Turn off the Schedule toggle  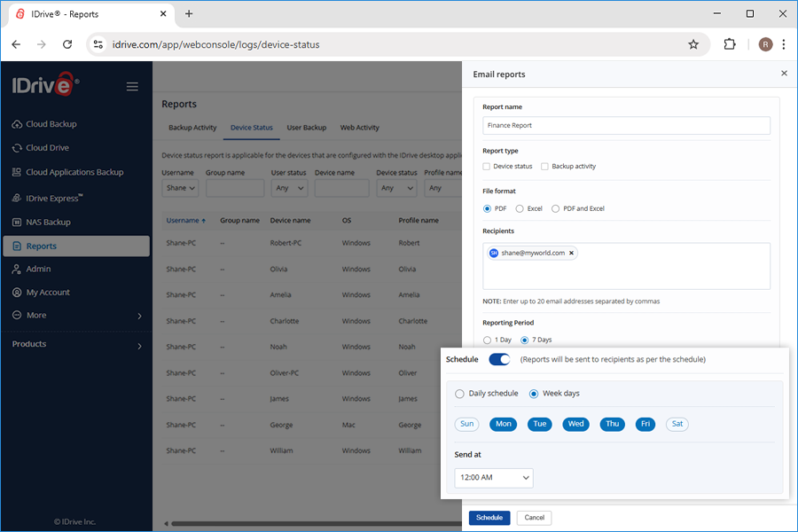click(499, 359)
